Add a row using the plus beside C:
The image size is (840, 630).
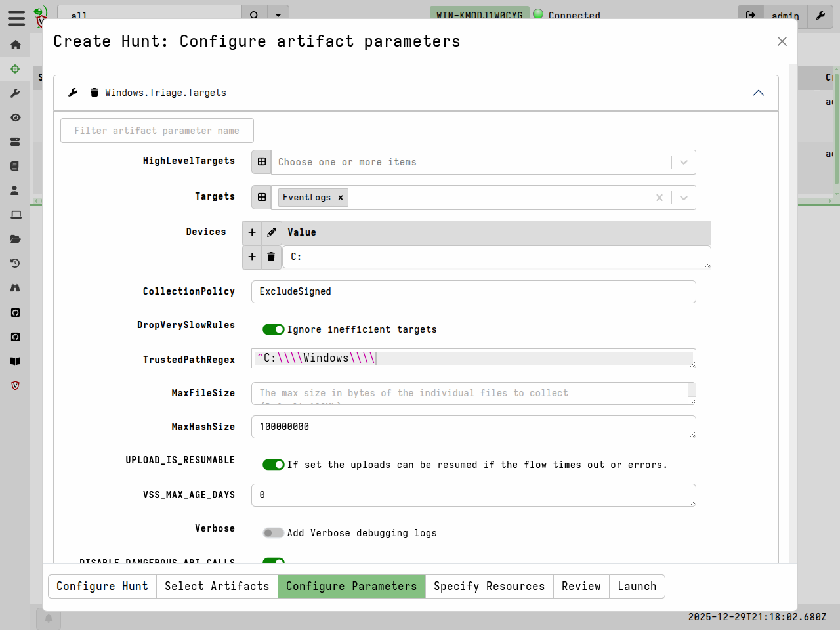252,257
